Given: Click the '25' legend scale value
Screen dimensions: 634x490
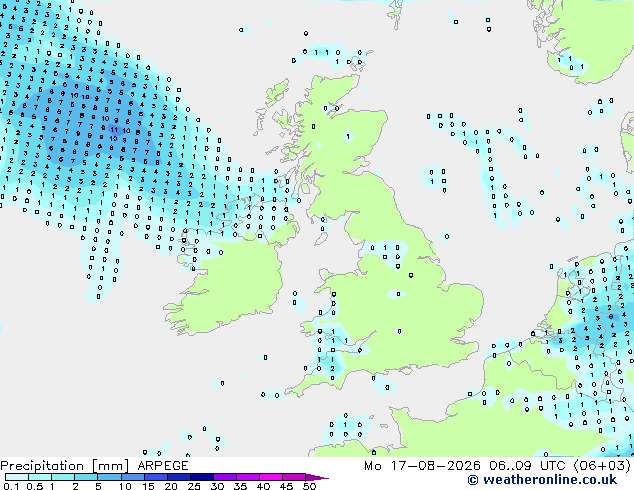Looking at the screenshot, I should [x=194, y=486].
